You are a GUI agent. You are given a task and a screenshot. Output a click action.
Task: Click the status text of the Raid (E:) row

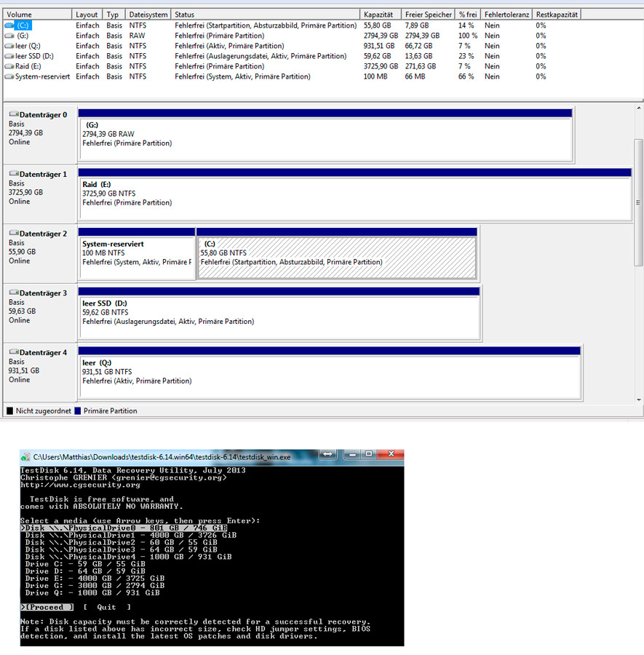point(220,66)
